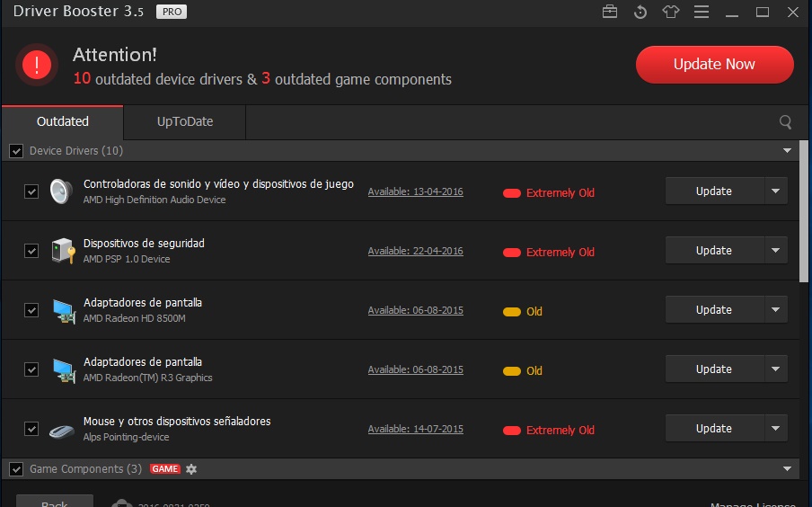Switch to the Outdated tab
Image resolution: width=812 pixels, height=507 pixels.
(x=63, y=122)
